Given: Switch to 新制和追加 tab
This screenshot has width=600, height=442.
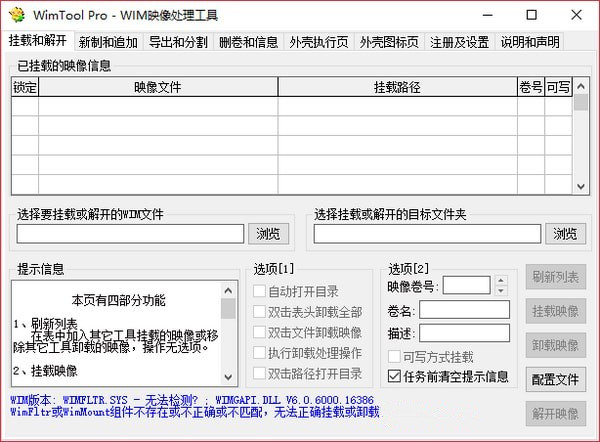Looking at the screenshot, I should click(x=109, y=42).
